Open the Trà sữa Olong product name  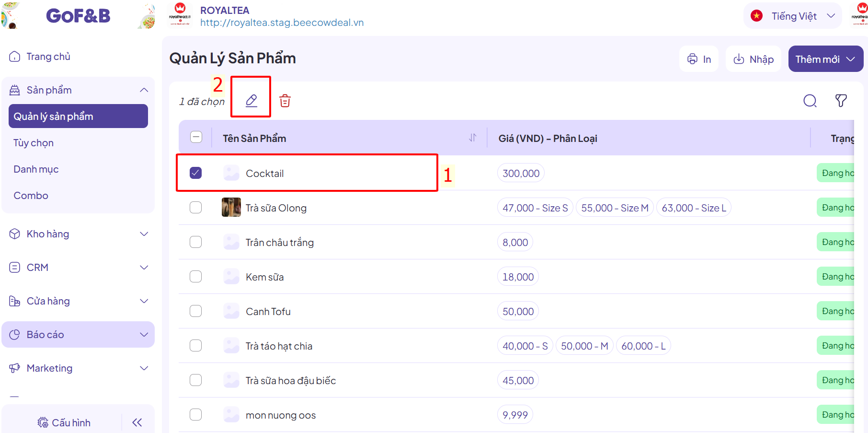coord(276,208)
